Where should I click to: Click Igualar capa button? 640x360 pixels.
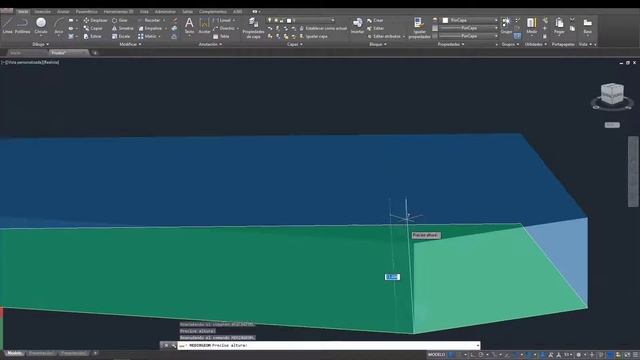[313, 36]
